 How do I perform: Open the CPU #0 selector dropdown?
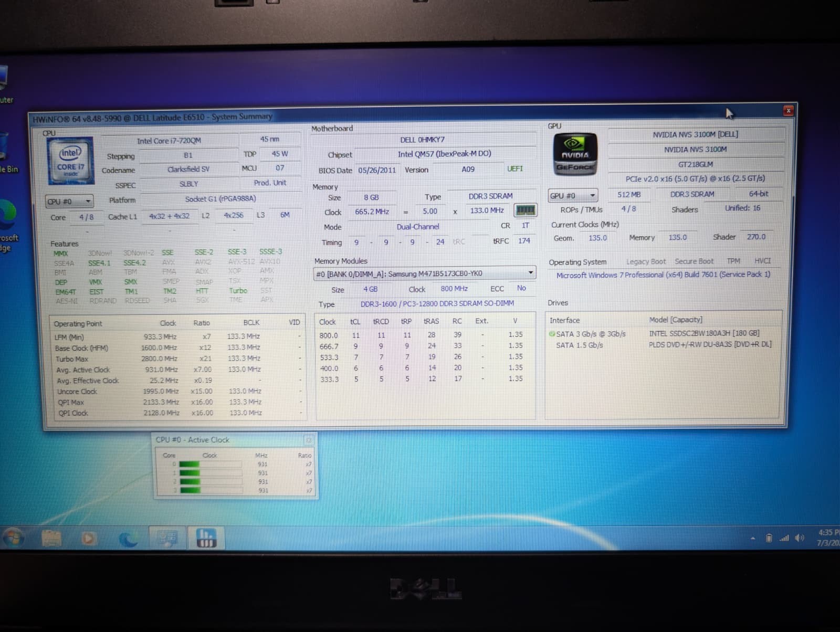69,201
